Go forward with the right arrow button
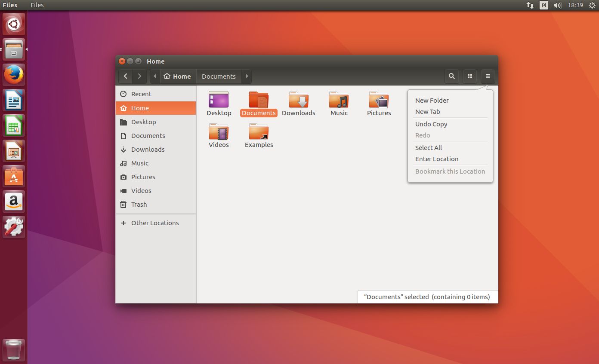 pos(139,76)
